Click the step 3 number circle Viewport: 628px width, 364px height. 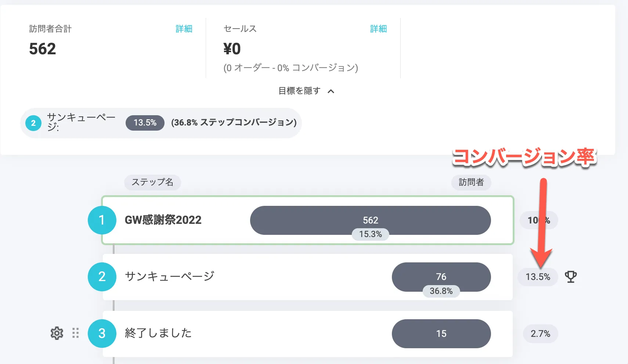102,333
